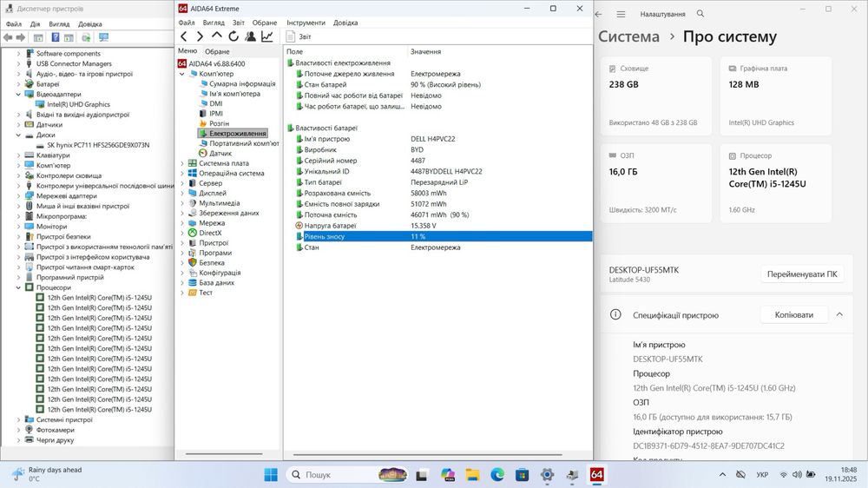Switch to Меню tab in AIDA64

pyautogui.click(x=187, y=51)
